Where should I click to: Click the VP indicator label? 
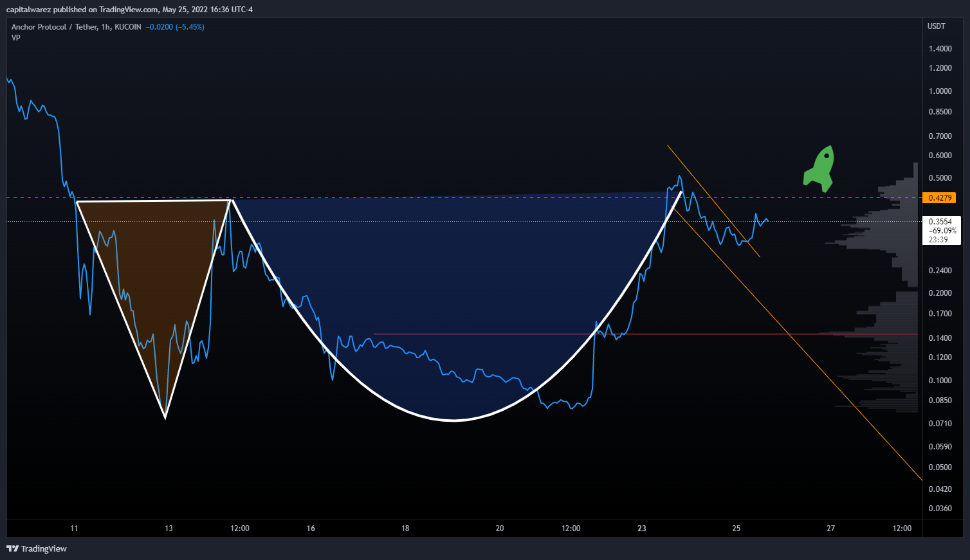[16, 38]
